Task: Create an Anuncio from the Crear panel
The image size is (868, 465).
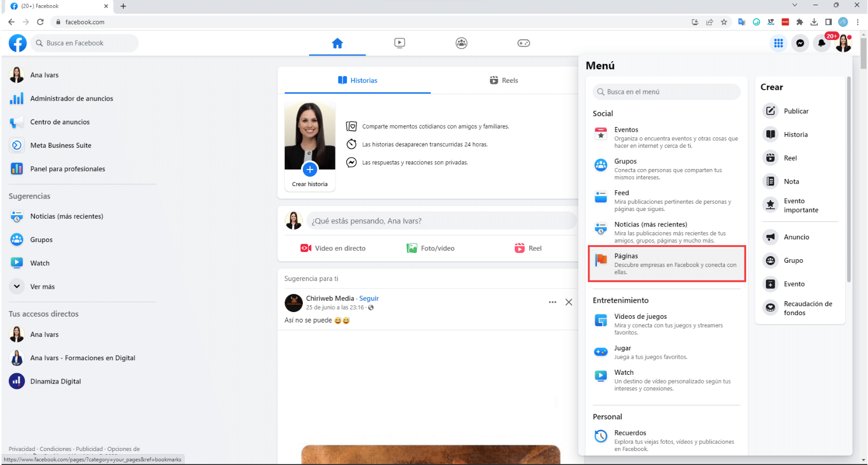Action: (x=800, y=237)
